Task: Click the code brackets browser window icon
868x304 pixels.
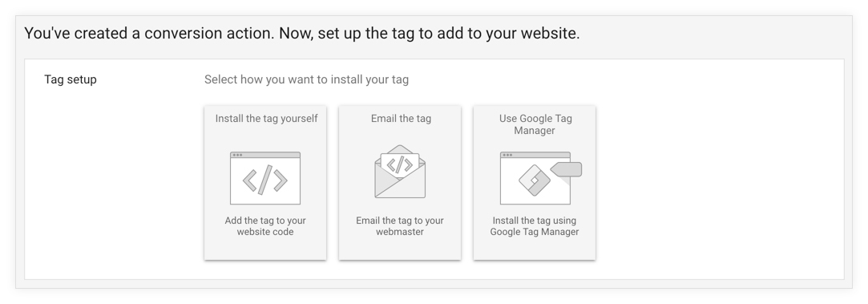Action: [x=265, y=178]
